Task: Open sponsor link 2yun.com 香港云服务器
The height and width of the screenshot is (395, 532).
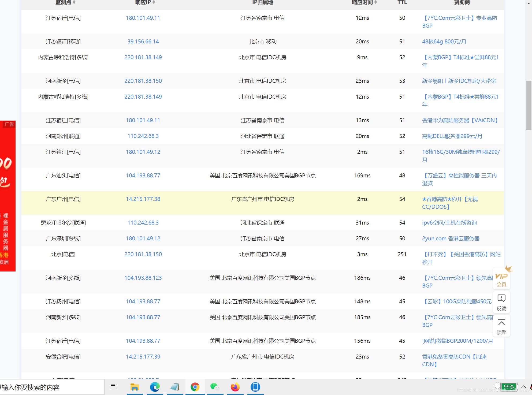Action: click(451, 239)
